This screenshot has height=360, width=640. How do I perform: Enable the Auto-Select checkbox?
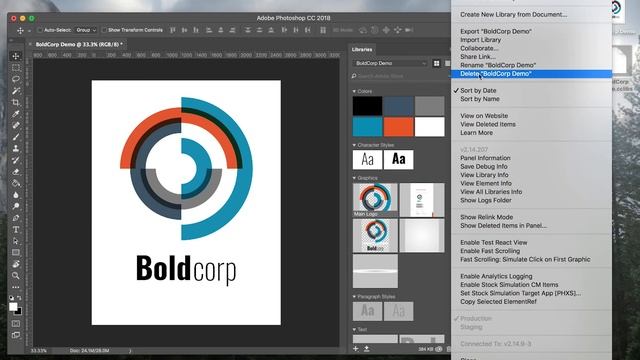[40, 30]
